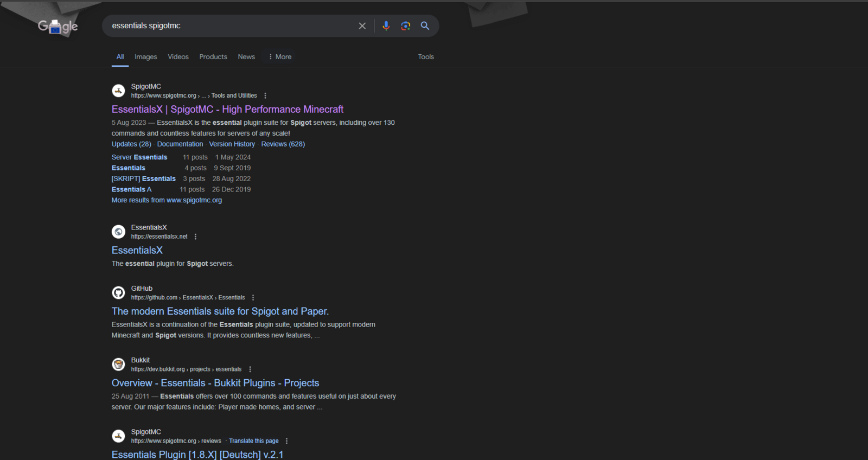This screenshot has height=460, width=868.
Task: Click the GitHub favicon icon
Action: [x=118, y=293]
